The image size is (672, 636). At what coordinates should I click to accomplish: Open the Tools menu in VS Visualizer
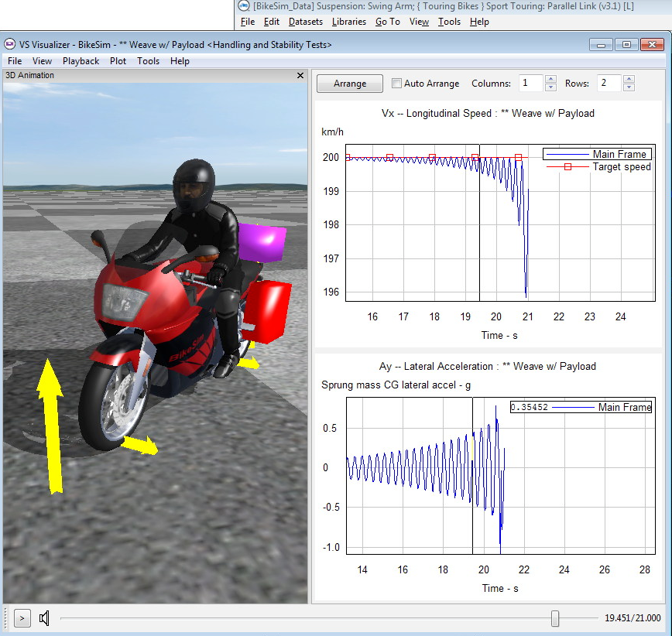149,61
